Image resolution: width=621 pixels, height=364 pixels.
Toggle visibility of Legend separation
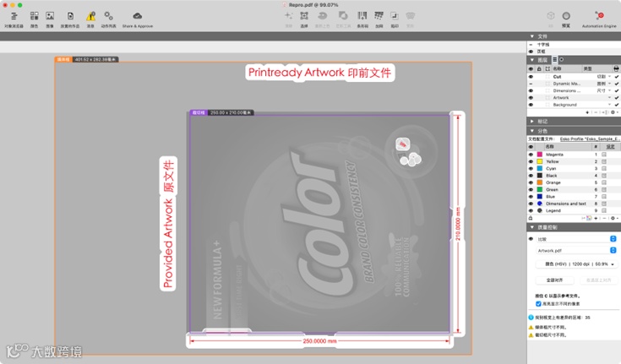[x=531, y=210]
